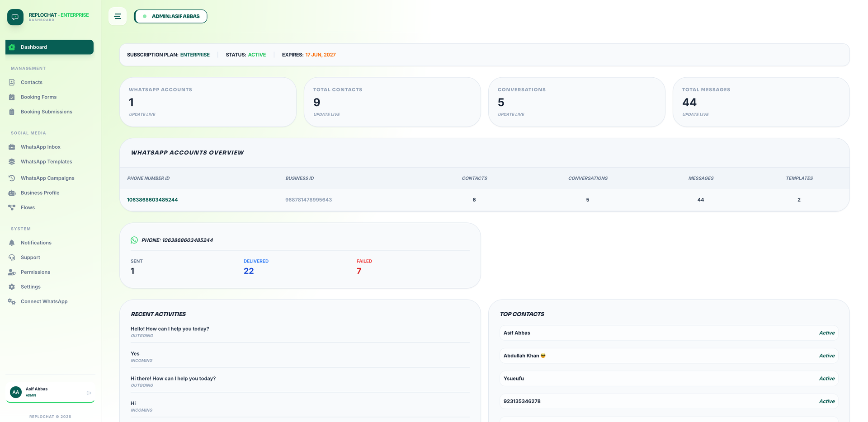Open Support page
Image resolution: width=868 pixels, height=422 pixels.
[x=49, y=258]
